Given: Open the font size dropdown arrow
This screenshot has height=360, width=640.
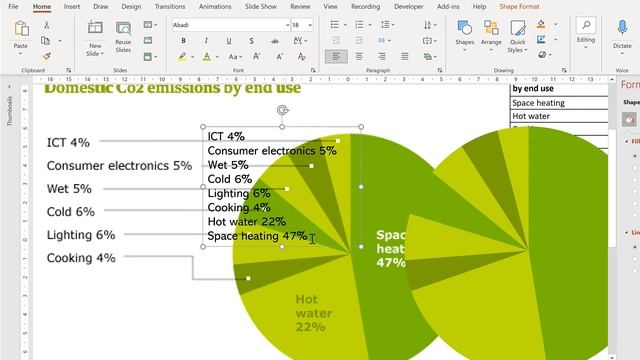Looking at the screenshot, I should tap(310, 25).
